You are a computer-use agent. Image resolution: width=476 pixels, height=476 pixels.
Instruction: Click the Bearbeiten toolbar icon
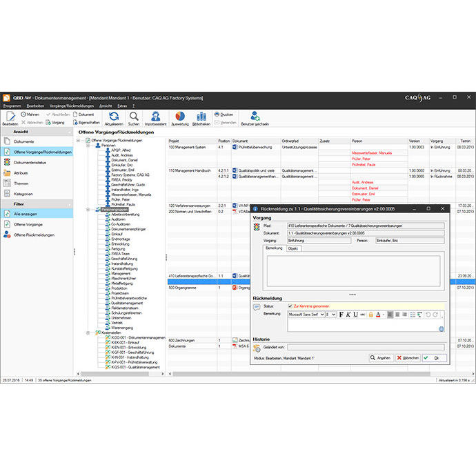10,119
